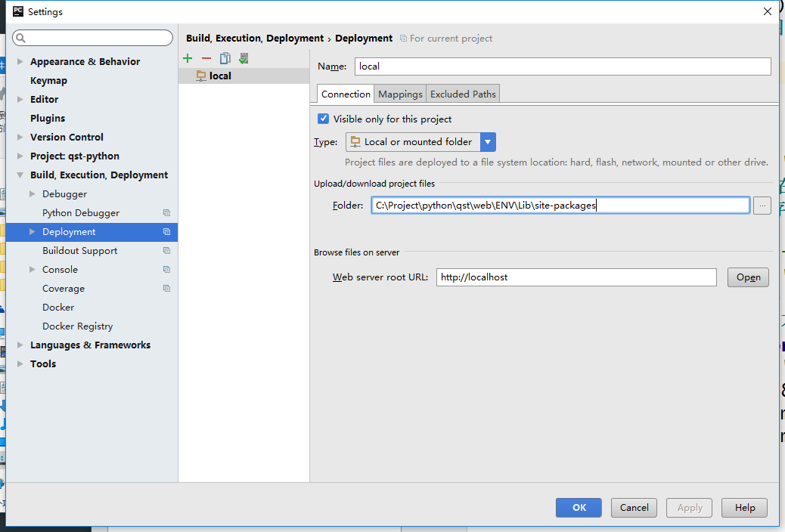Add a new deployment server
This screenshot has height=532, width=785.
[188, 58]
